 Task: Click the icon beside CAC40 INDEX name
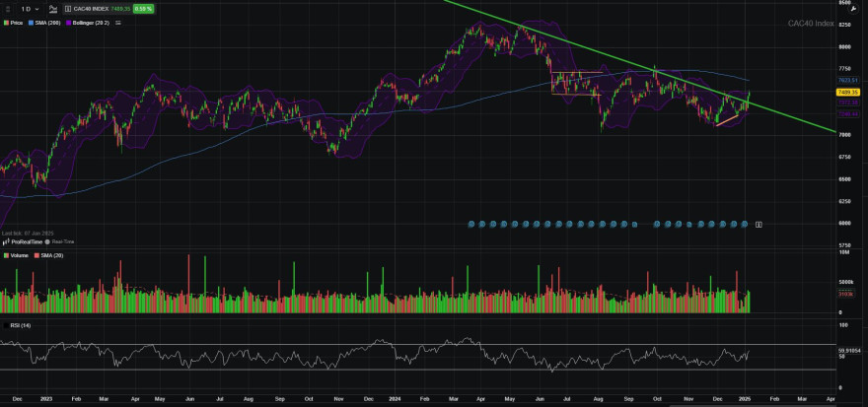click(x=67, y=9)
